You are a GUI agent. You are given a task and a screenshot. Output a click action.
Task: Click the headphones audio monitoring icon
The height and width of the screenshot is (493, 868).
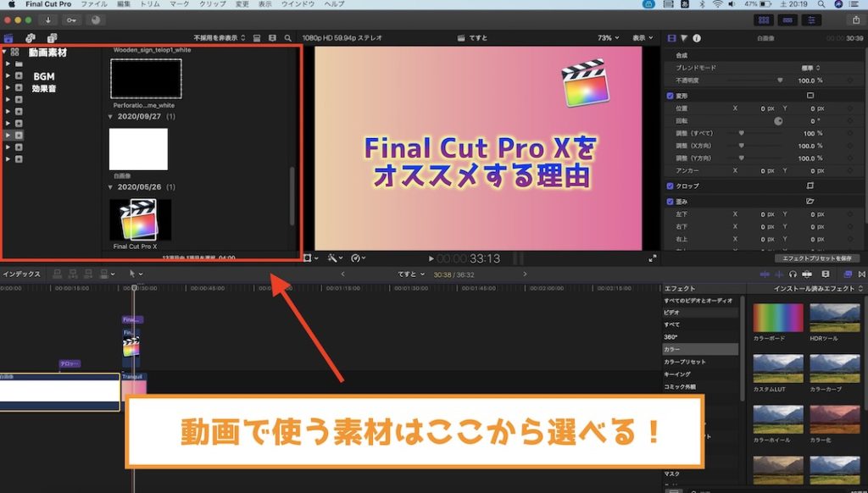793,274
